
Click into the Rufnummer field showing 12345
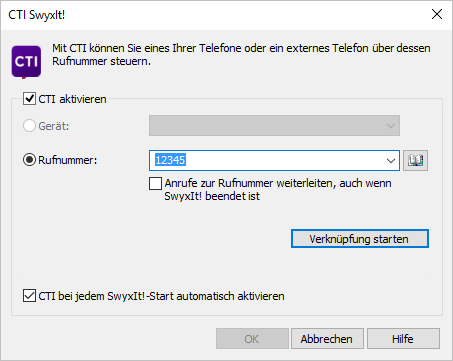click(267, 160)
